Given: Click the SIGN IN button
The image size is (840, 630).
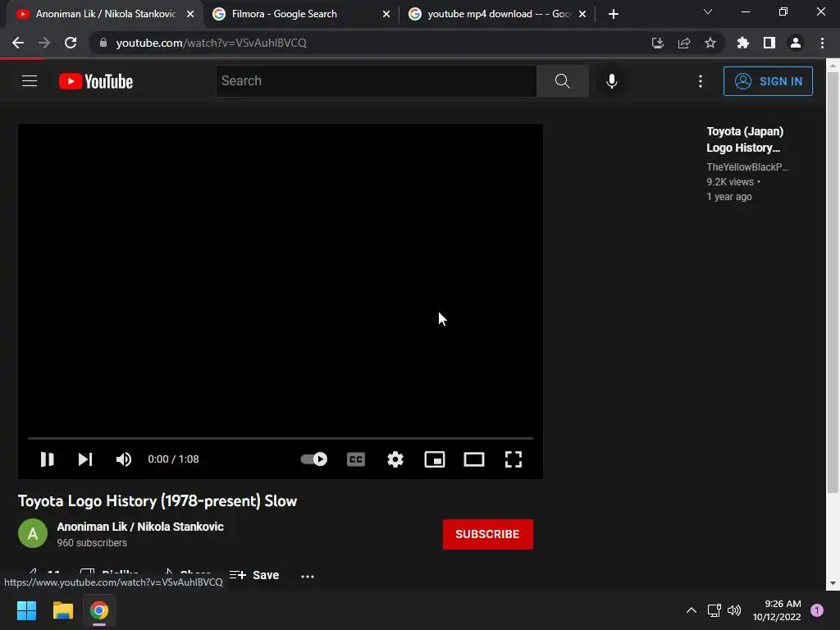Looking at the screenshot, I should pyautogui.click(x=768, y=81).
